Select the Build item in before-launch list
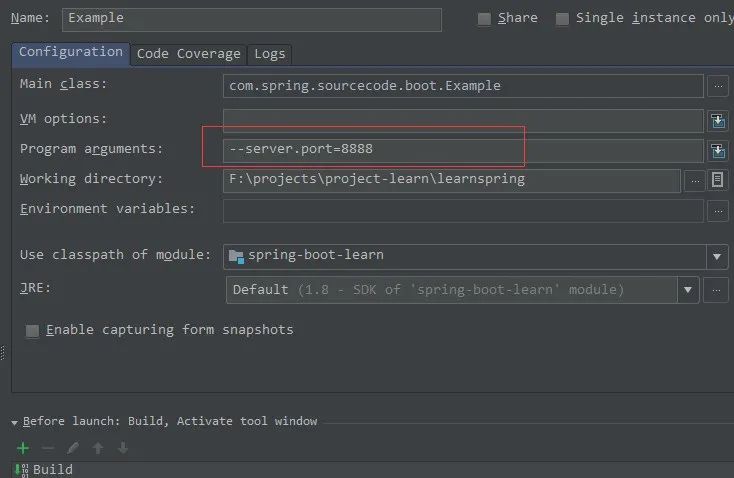Screen dimensions: 734x478 [x=52, y=469]
